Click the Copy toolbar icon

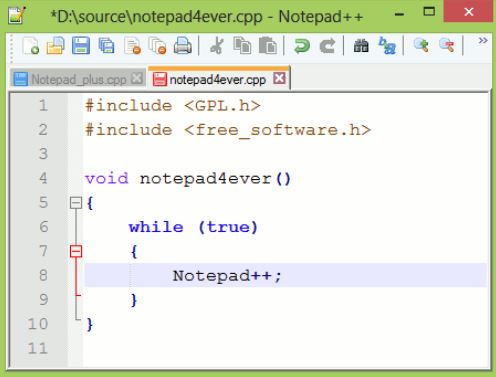coord(242,46)
